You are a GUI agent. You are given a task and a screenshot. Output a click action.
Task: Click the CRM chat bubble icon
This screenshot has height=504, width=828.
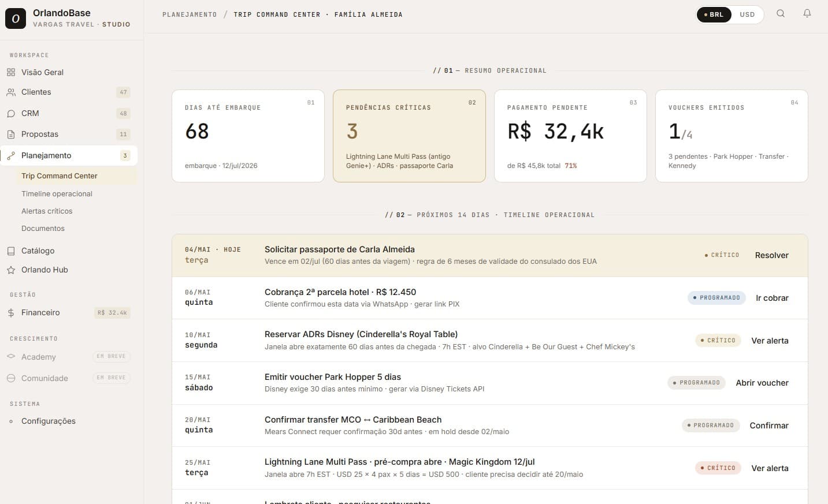[x=11, y=114]
